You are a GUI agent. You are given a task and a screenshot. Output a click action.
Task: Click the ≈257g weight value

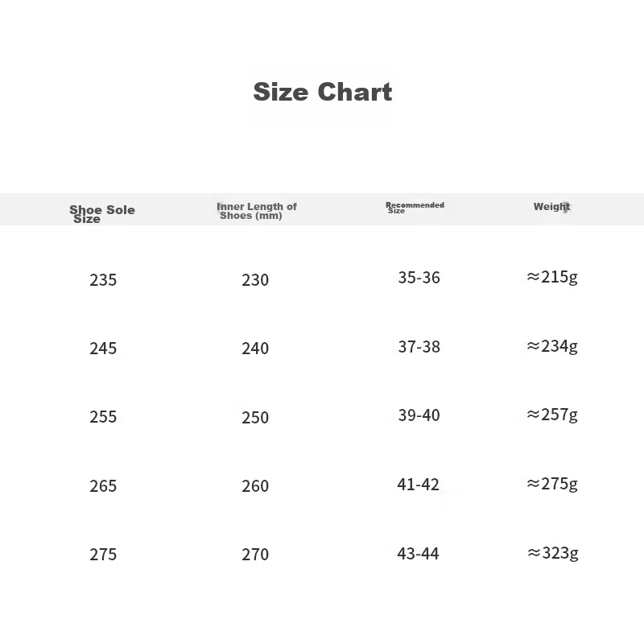(552, 415)
